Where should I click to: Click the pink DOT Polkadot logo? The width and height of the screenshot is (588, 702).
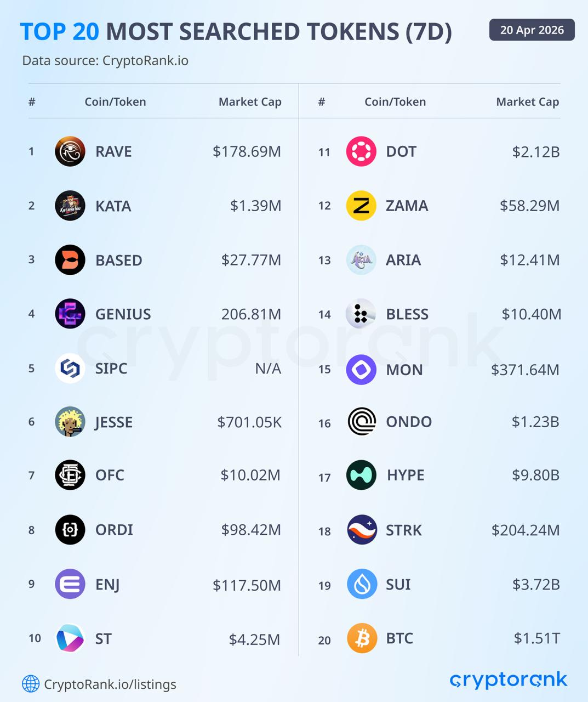click(x=361, y=151)
